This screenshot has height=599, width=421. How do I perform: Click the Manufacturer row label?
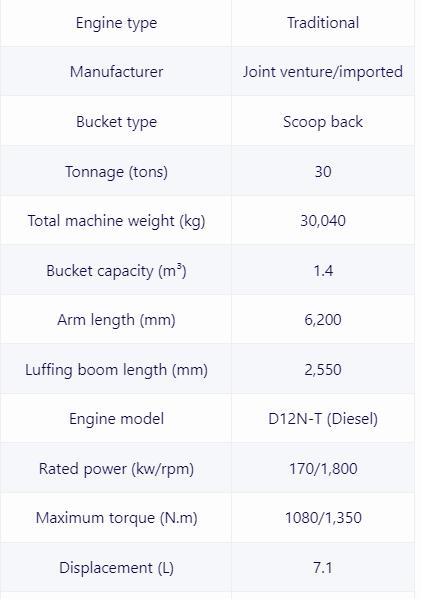(x=116, y=72)
